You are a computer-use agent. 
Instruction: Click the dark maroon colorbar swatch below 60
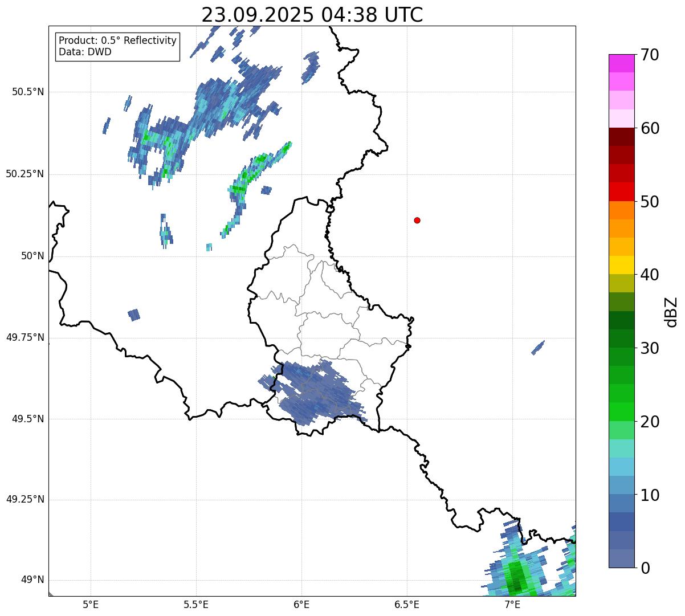pos(621,137)
